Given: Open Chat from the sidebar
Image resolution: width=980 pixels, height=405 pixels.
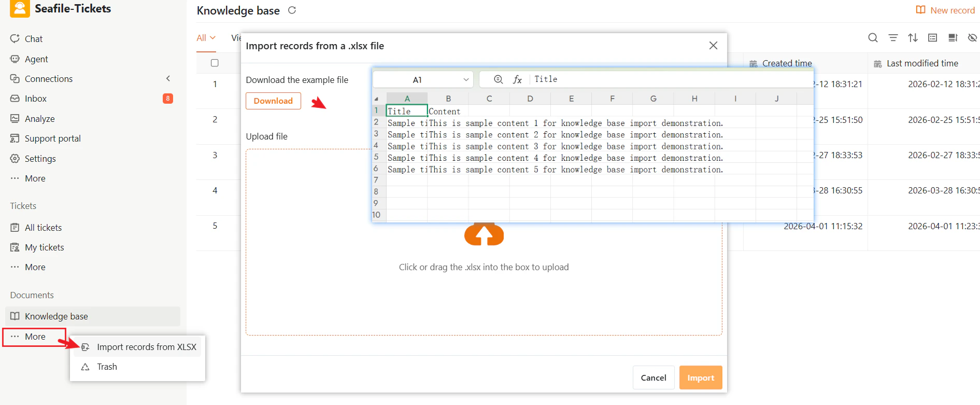Looking at the screenshot, I should pos(33,39).
